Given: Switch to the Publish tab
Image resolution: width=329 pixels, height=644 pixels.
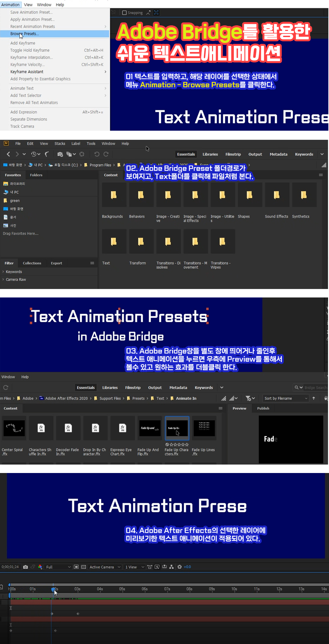Looking at the screenshot, I should coord(263,408).
